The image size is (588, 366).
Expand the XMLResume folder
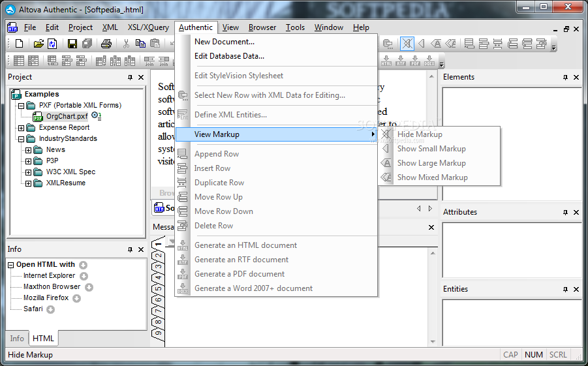point(28,183)
